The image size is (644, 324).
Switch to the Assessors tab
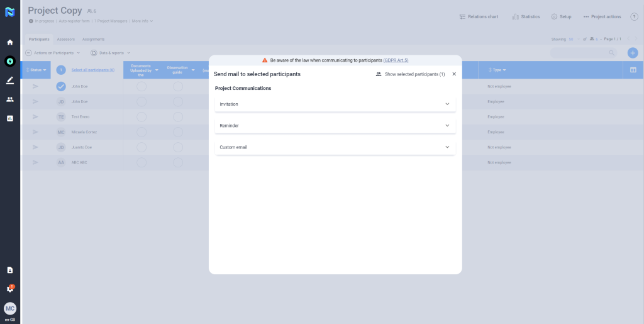click(x=65, y=39)
